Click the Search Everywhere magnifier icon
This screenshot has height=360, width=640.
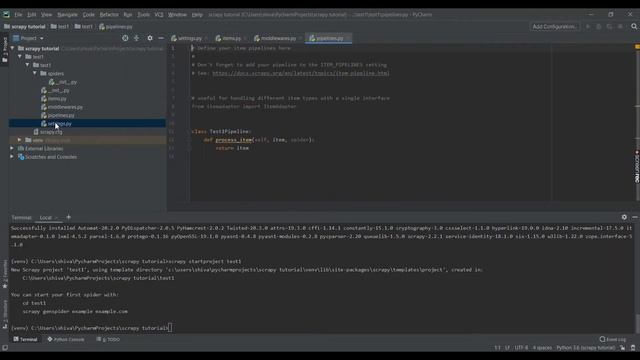[634, 27]
